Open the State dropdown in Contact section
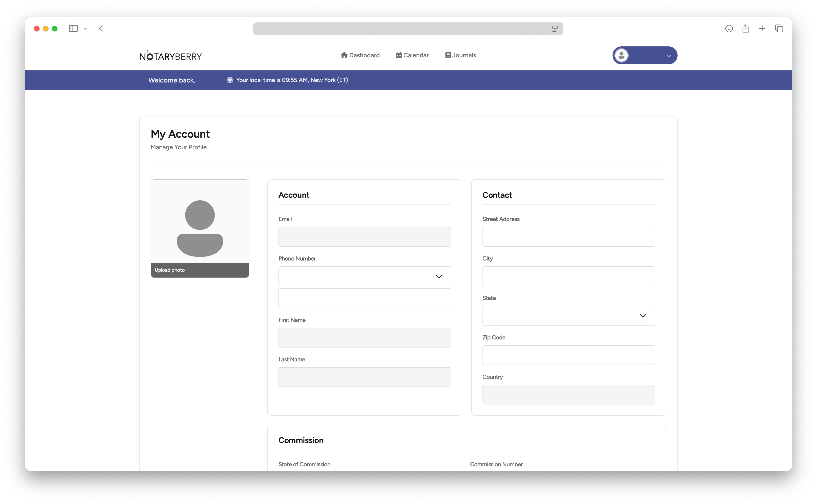Screen dimensions: 817x504 [643, 315]
